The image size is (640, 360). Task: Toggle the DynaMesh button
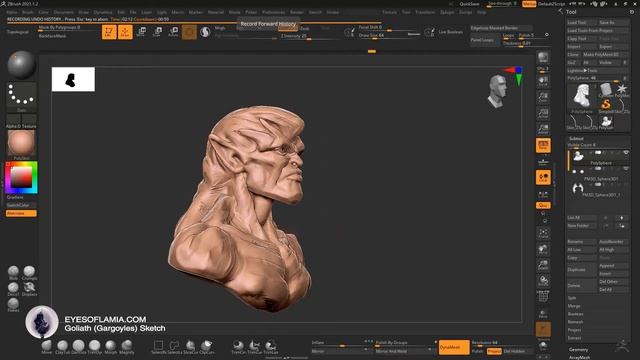coord(453,347)
